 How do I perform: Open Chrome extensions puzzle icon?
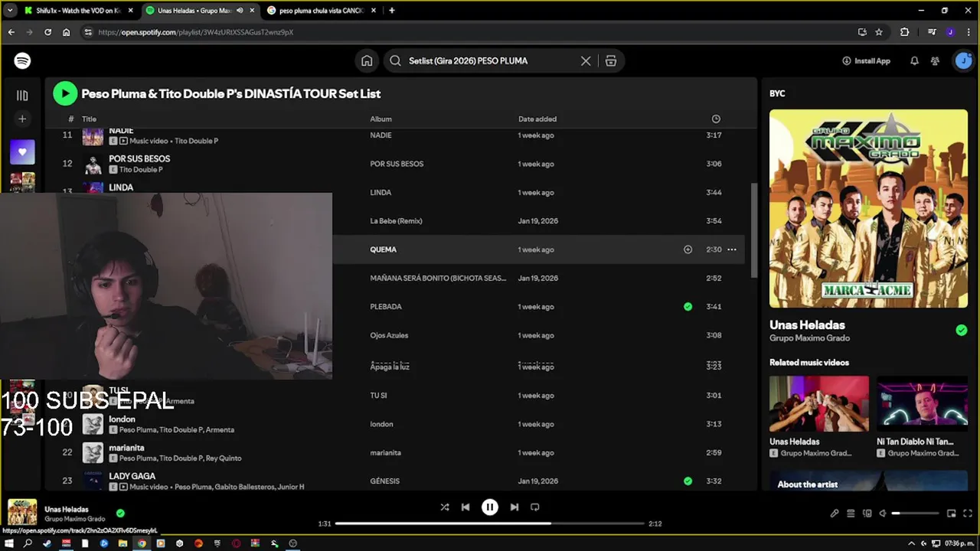coord(905,32)
